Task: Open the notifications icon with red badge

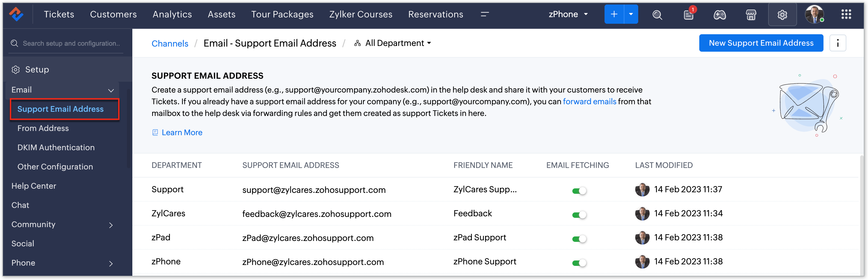Action: pyautogui.click(x=688, y=14)
